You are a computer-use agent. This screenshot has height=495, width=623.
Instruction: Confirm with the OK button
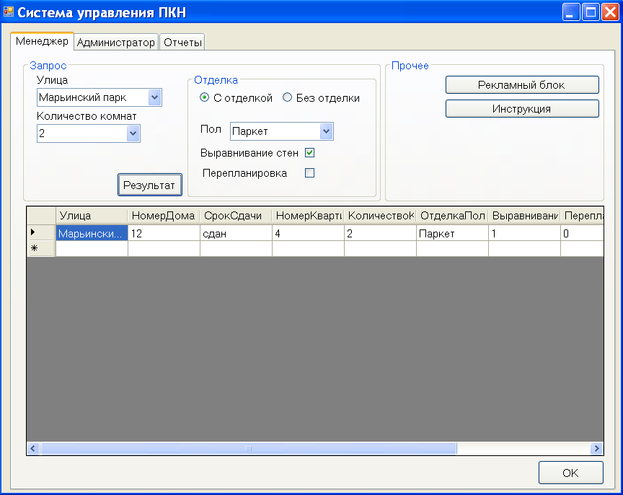pyautogui.click(x=571, y=473)
